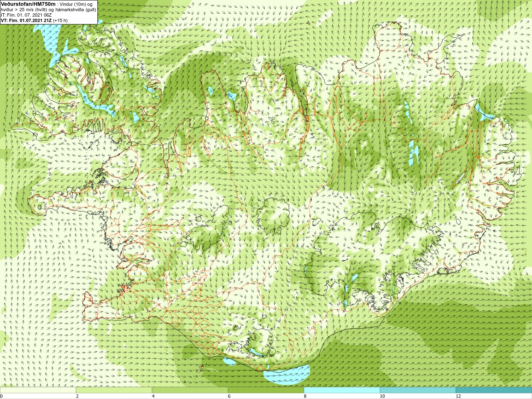Click the 10–12 m/s legend color swatch

coord(418,390)
